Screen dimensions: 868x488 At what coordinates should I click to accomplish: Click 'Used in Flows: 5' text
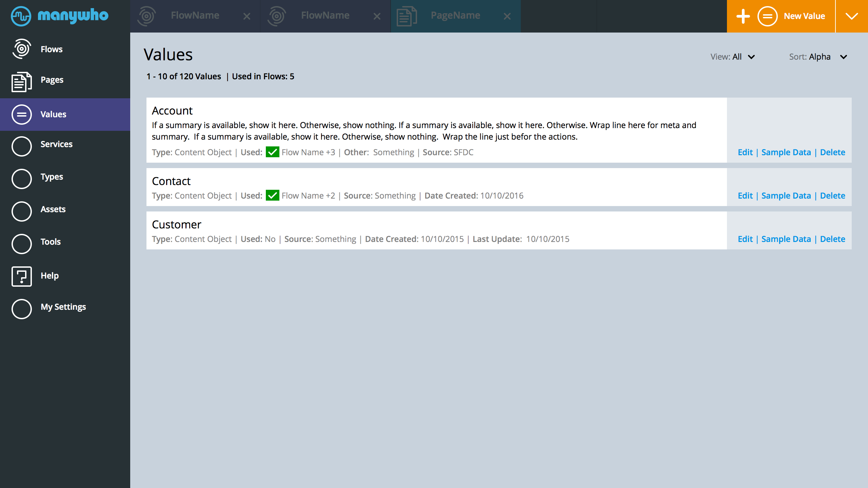263,76
